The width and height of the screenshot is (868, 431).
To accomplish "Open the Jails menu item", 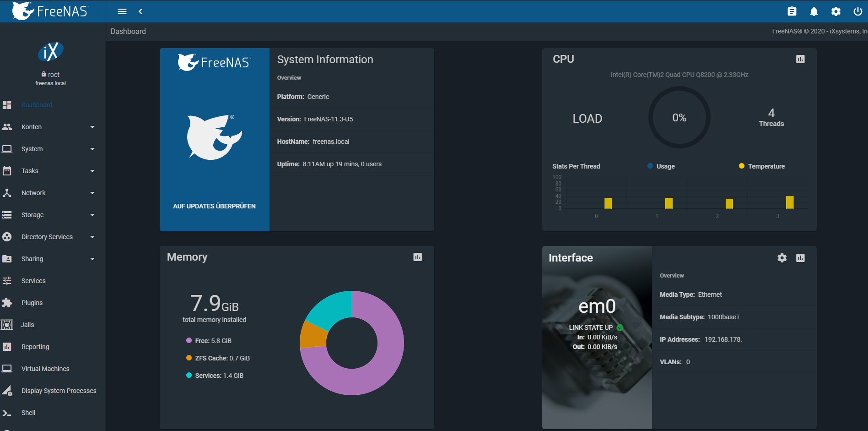I will click(27, 325).
